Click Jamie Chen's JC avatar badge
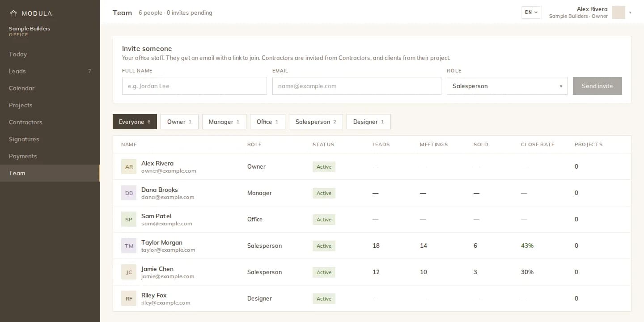 (x=129, y=272)
